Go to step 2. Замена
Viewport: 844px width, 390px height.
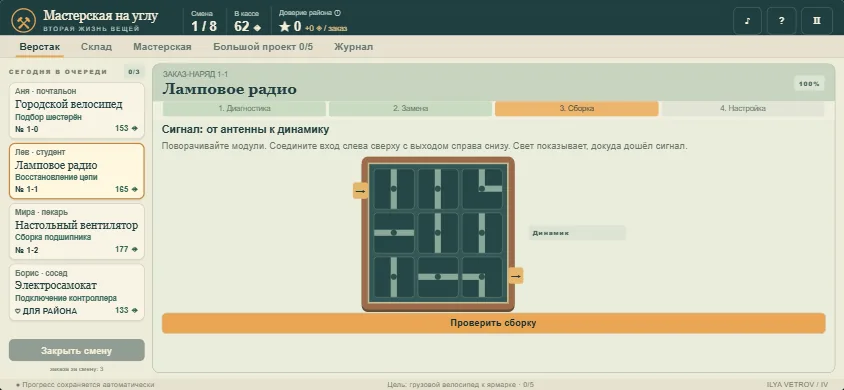410,108
